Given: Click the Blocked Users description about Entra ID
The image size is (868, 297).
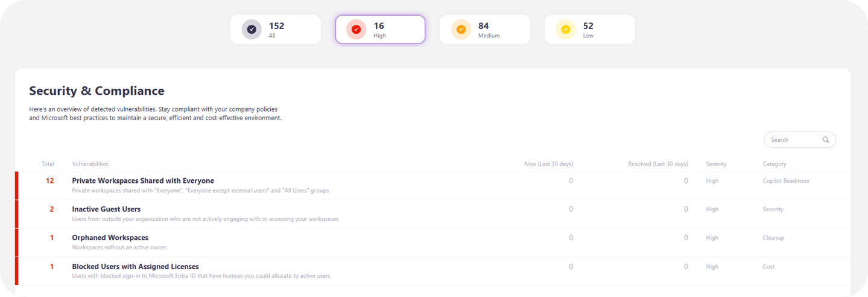Looking at the screenshot, I should (201, 276).
